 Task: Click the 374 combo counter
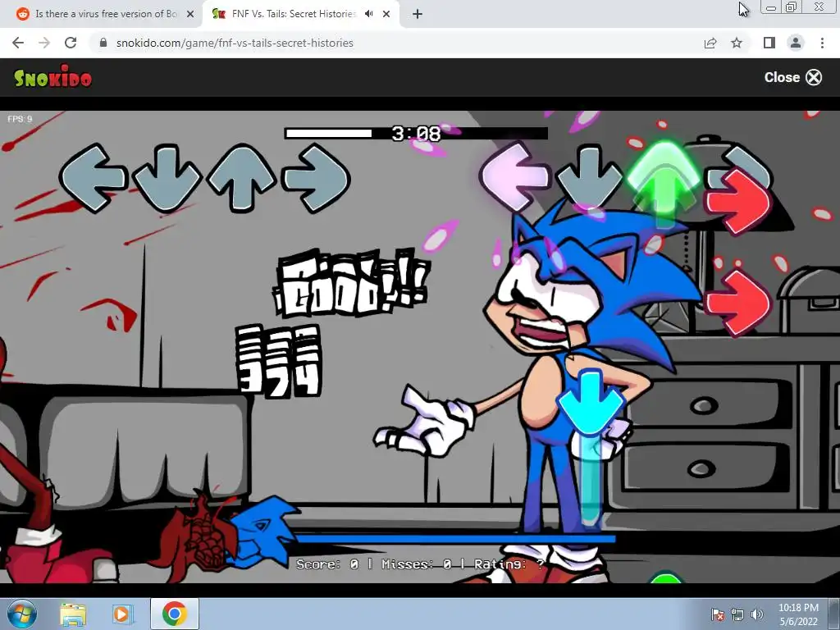[279, 361]
